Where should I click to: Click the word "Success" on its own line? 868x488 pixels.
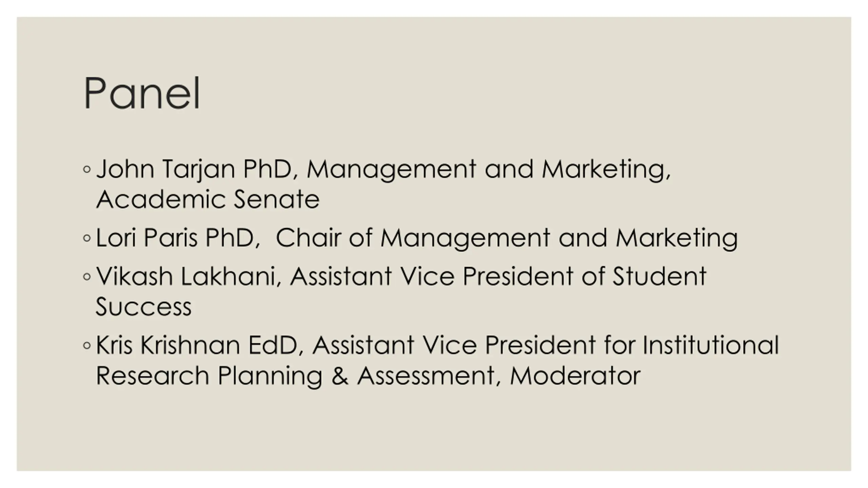[144, 307]
